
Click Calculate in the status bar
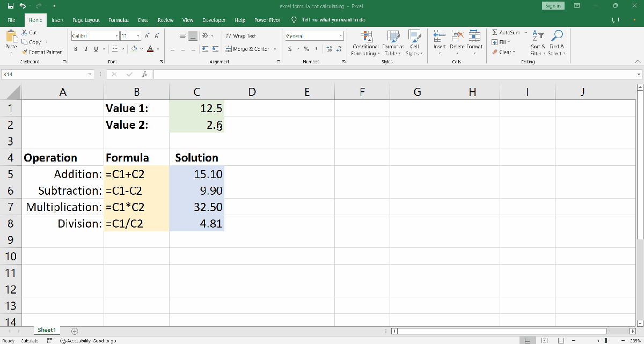[30, 340]
